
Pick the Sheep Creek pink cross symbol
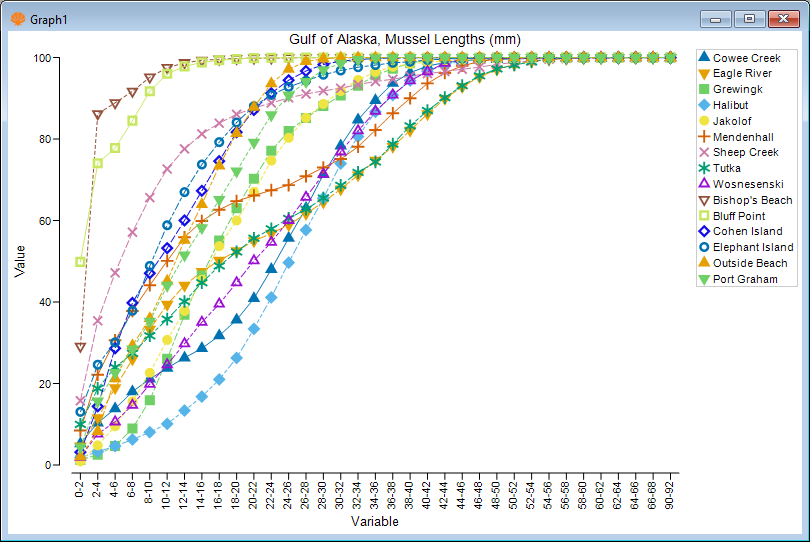704,152
